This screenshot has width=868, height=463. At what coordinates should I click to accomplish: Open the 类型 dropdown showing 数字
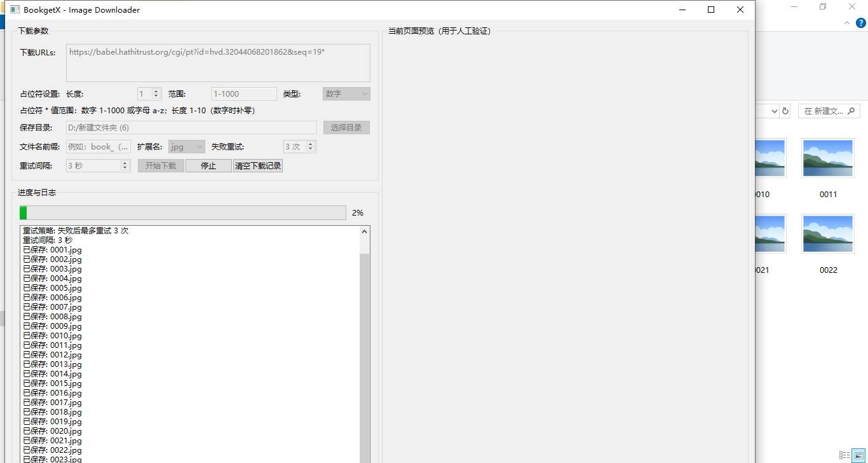(x=346, y=93)
